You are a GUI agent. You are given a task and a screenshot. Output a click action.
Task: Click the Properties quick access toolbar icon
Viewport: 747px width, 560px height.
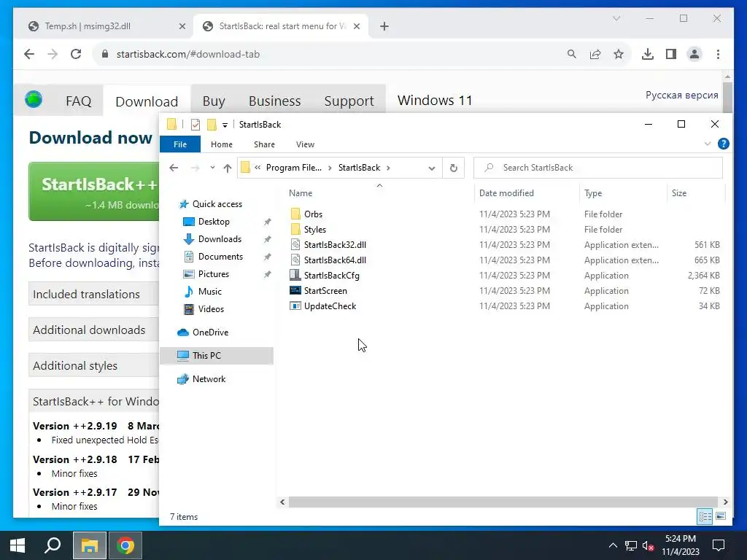point(196,125)
